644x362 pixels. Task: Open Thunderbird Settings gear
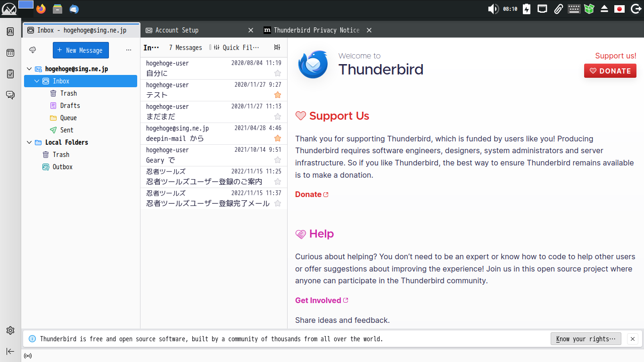(10, 330)
